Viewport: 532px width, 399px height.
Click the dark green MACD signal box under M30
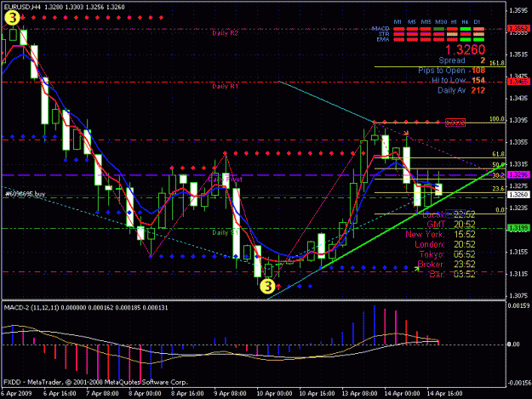click(x=440, y=29)
